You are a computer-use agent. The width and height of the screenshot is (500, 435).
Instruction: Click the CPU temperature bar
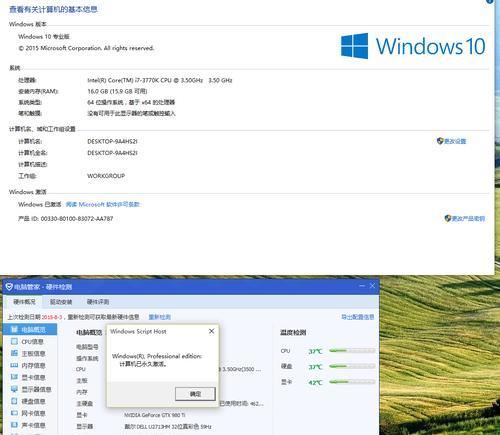pos(352,351)
